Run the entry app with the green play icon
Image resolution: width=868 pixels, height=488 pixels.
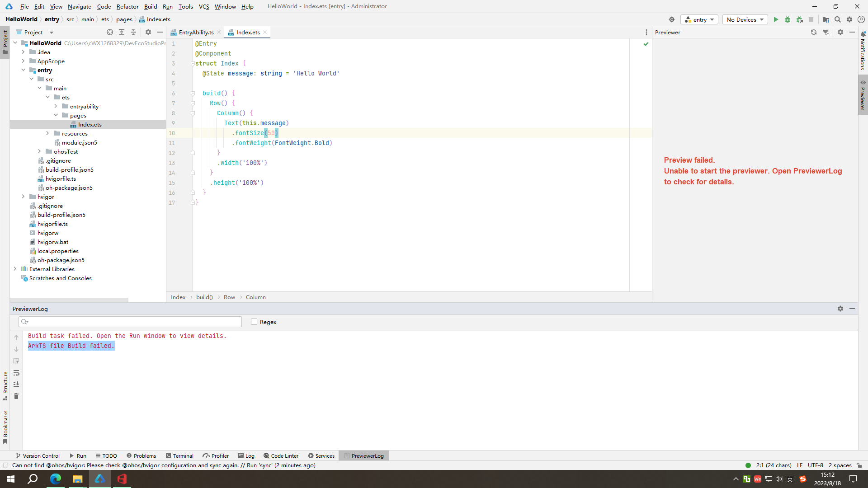click(776, 19)
